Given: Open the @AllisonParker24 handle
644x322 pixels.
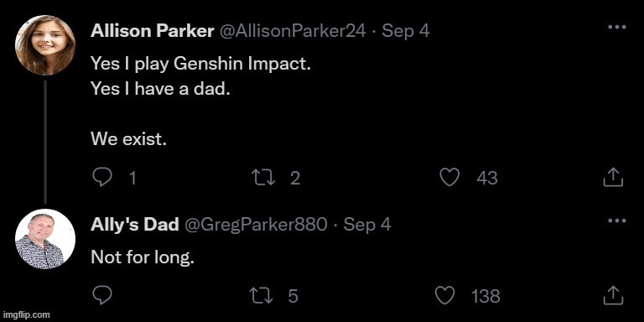Looking at the screenshot, I should point(293,31).
